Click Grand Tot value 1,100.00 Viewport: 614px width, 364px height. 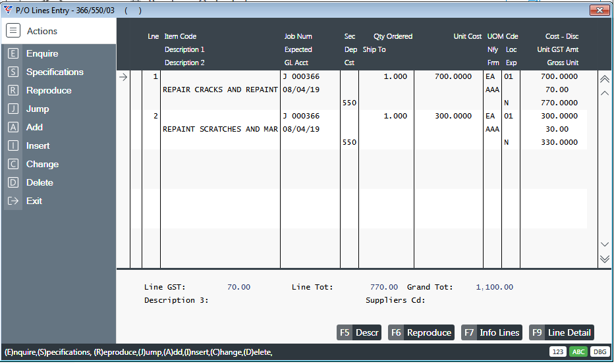pos(494,287)
